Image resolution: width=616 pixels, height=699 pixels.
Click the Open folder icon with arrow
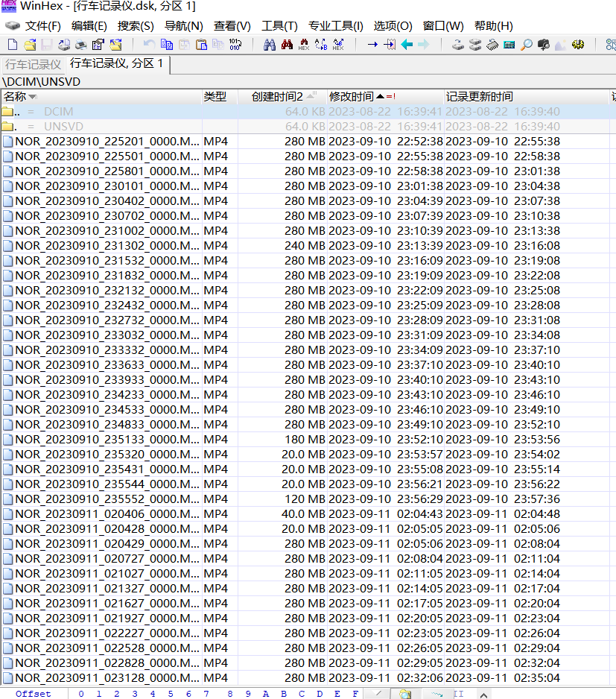(115, 45)
